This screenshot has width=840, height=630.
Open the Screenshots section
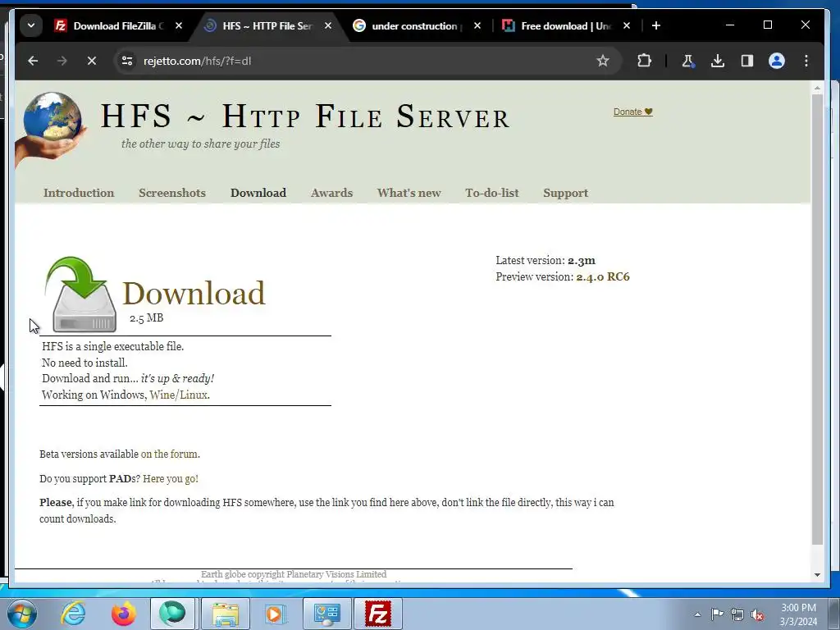[x=172, y=193]
